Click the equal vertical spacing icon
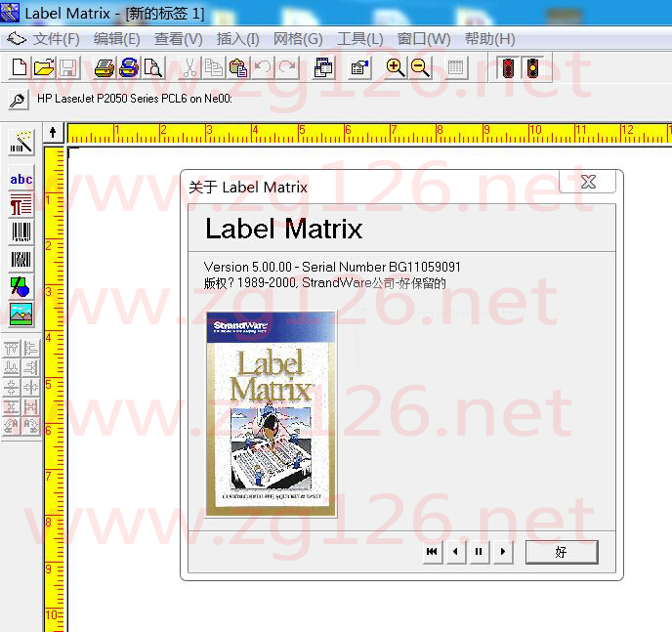Screen dimensions: 672x632 (x=12, y=406)
